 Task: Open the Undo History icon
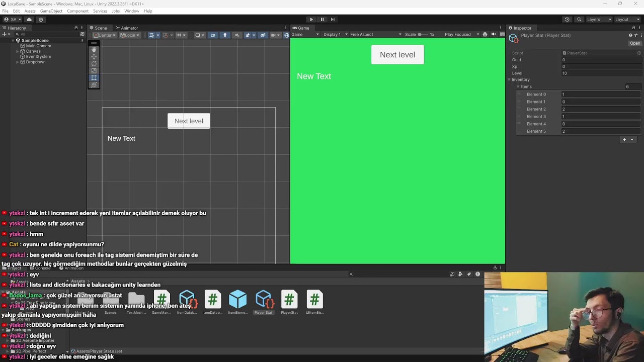pyautogui.click(x=567, y=20)
